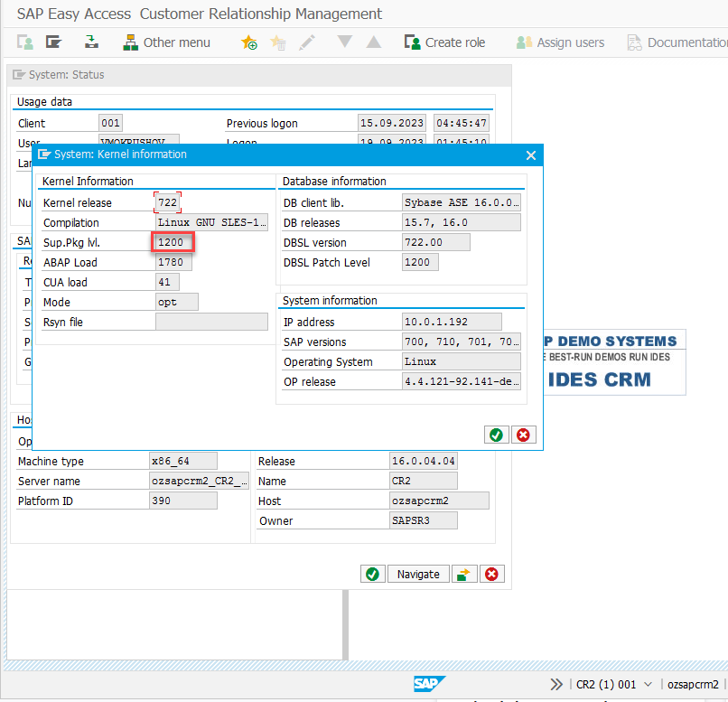728x702 pixels.
Task: Click the User menu toolbar icon
Action: pos(25,42)
